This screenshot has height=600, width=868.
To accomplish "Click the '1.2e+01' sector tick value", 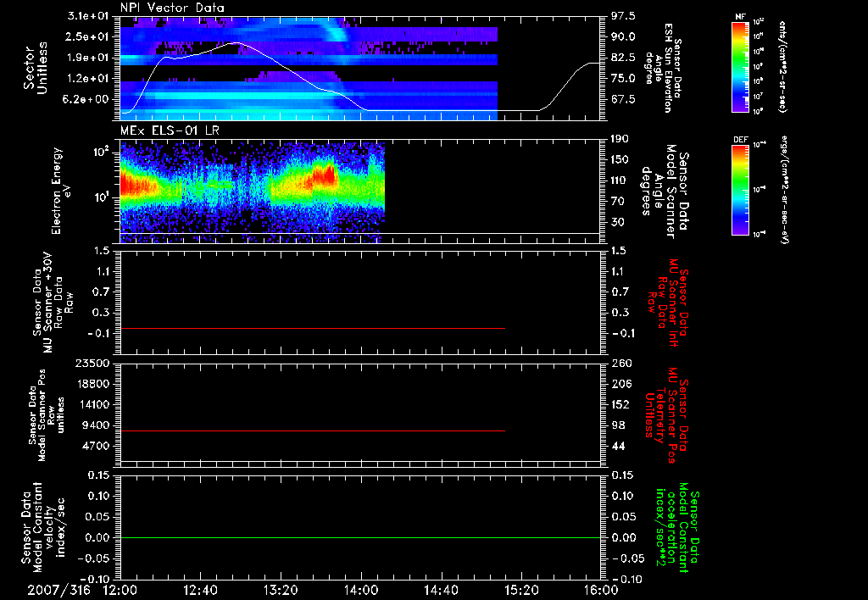I will click(90, 79).
